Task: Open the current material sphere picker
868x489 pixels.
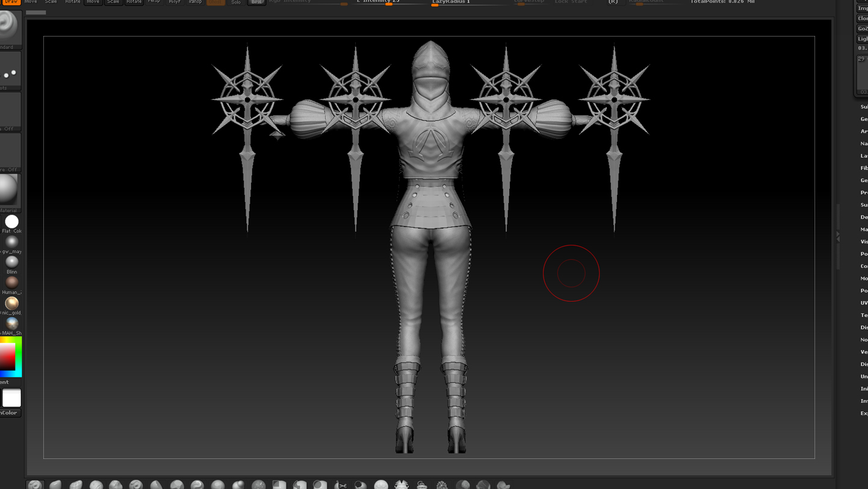Action: click(10, 193)
